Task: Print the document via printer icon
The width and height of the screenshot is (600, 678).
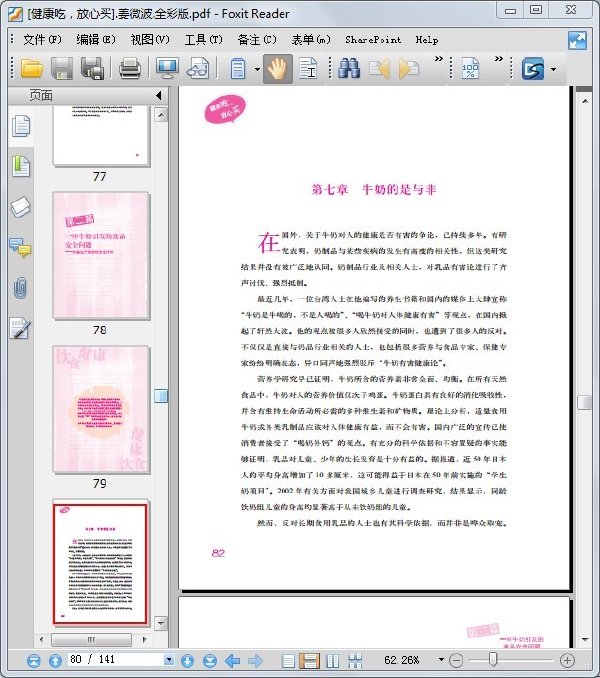Action: coord(129,69)
